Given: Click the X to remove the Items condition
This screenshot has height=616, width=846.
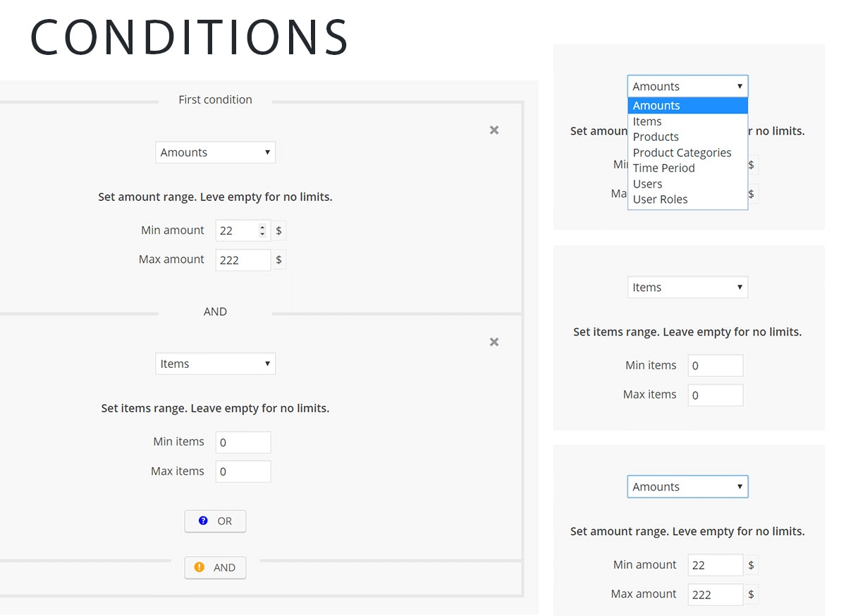Looking at the screenshot, I should [x=493, y=342].
